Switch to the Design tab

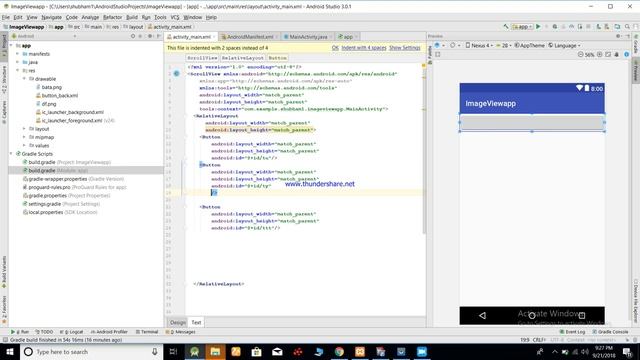point(178,322)
